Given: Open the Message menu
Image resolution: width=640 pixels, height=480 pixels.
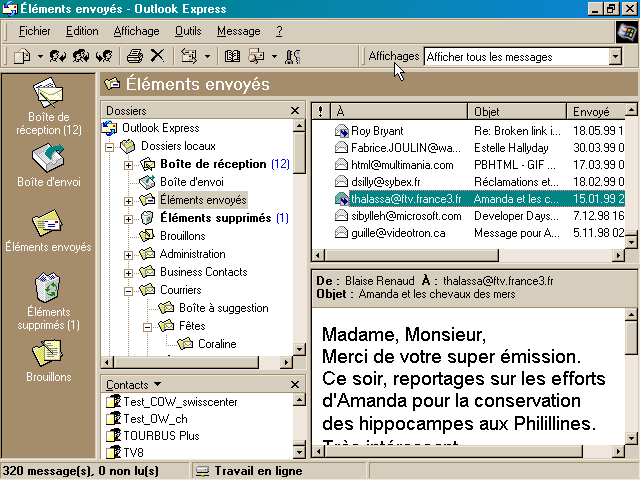Looking at the screenshot, I should 238,31.
